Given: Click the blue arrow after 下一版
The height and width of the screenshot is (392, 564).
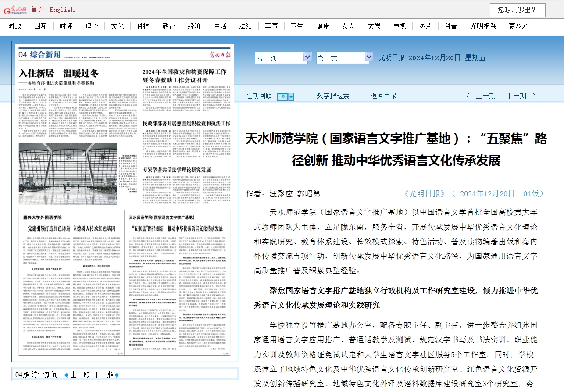Looking at the screenshot, I should [118, 375].
